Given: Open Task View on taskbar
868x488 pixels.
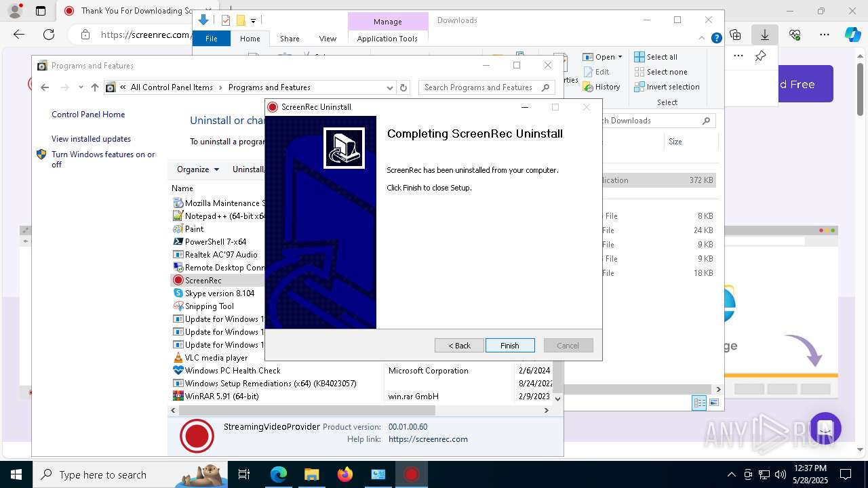Looking at the screenshot, I should [244, 474].
